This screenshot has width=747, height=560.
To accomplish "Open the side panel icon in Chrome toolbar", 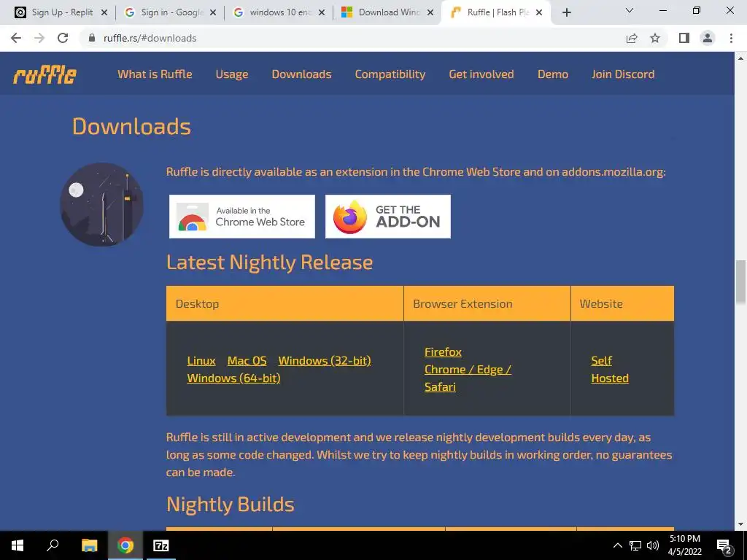I will [x=684, y=38].
